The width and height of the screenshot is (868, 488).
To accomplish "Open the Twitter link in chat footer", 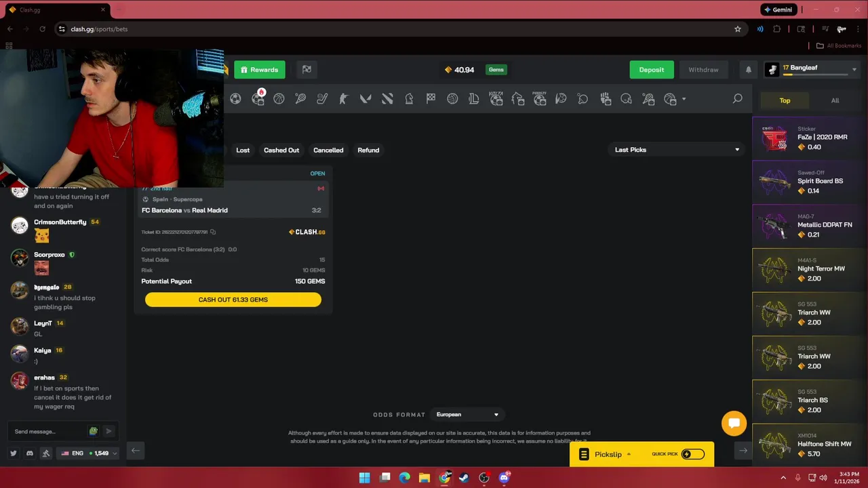I will tap(13, 453).
